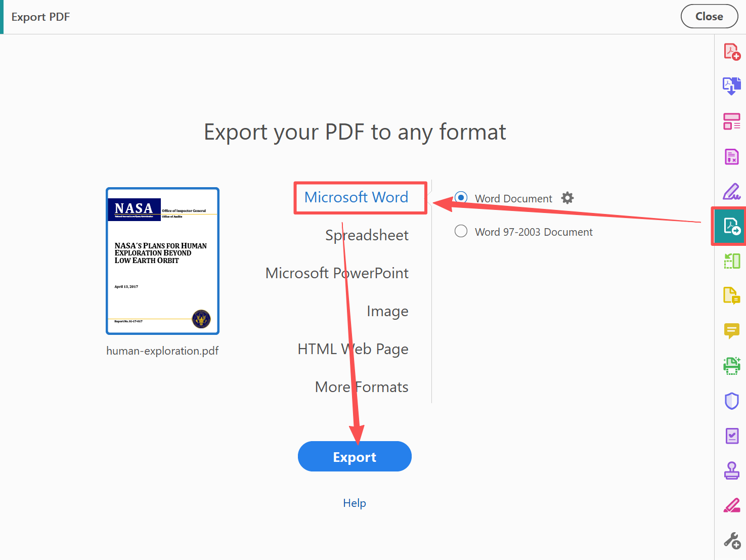Open the Protect tool
The image size is (746, 560).
731,401
